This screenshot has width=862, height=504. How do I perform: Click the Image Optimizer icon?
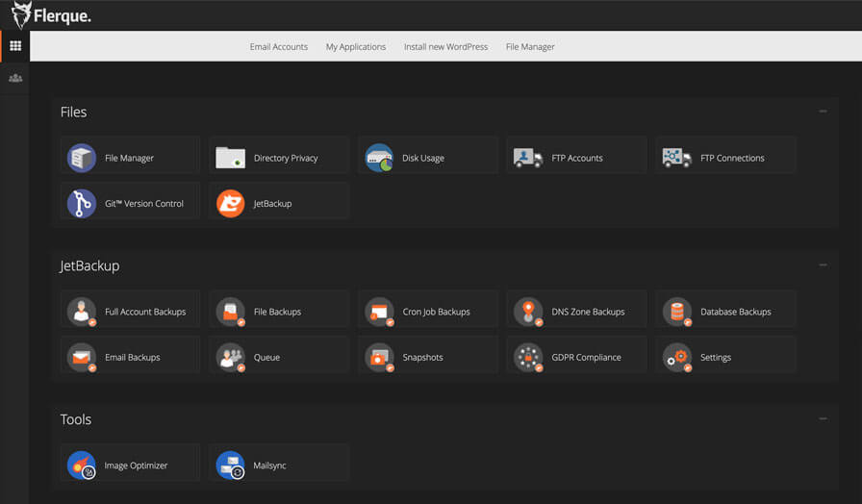tap(82, 466)
